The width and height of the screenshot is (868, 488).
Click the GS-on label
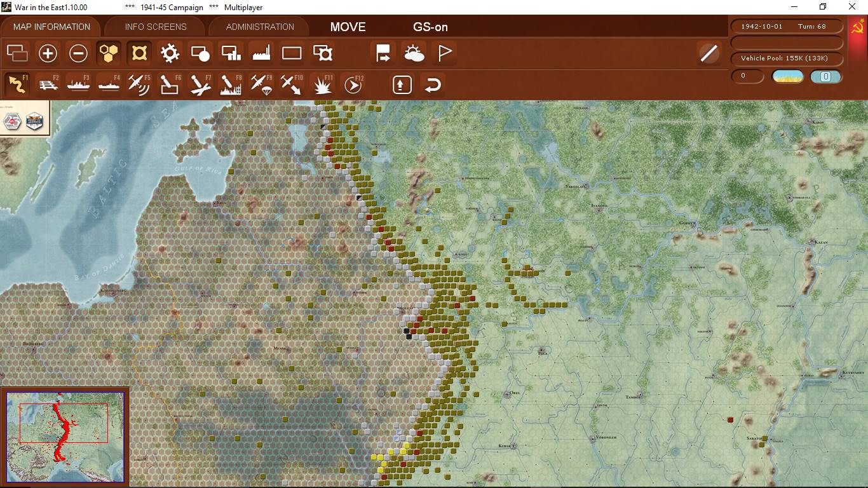[430, 27]
